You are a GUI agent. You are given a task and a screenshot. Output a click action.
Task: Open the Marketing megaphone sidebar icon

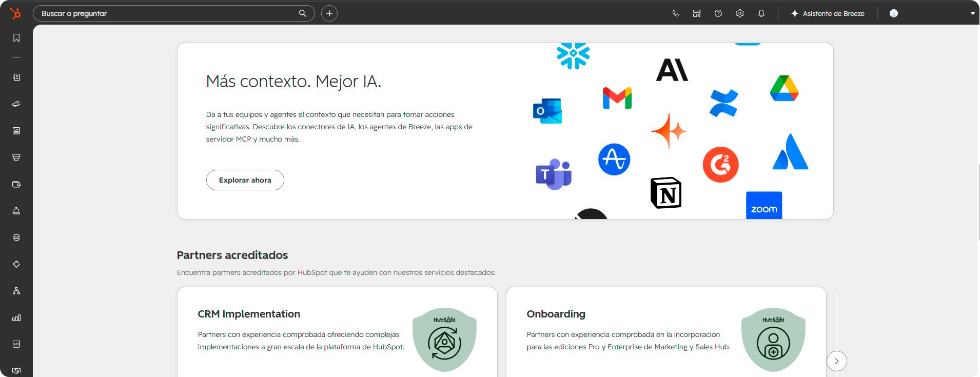(x=16, y=104)
